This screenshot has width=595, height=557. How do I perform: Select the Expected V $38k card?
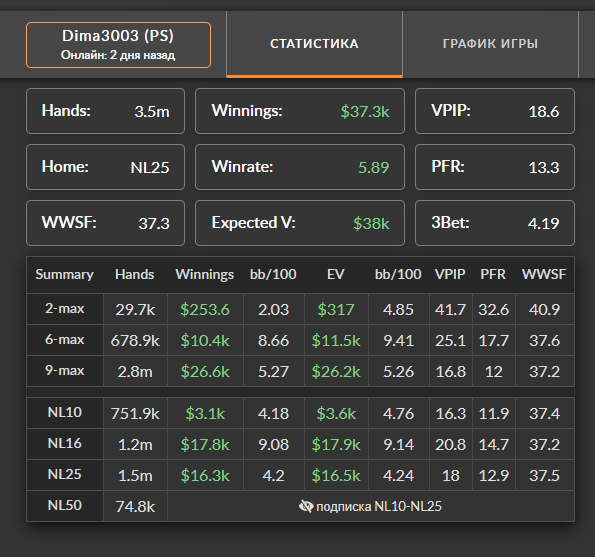pos(300,223)
